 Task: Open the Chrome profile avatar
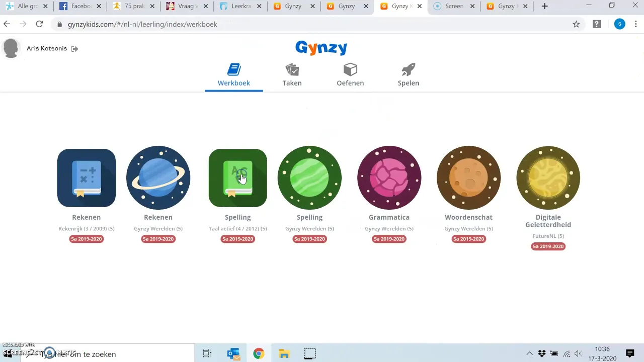(x=619, y=24)
